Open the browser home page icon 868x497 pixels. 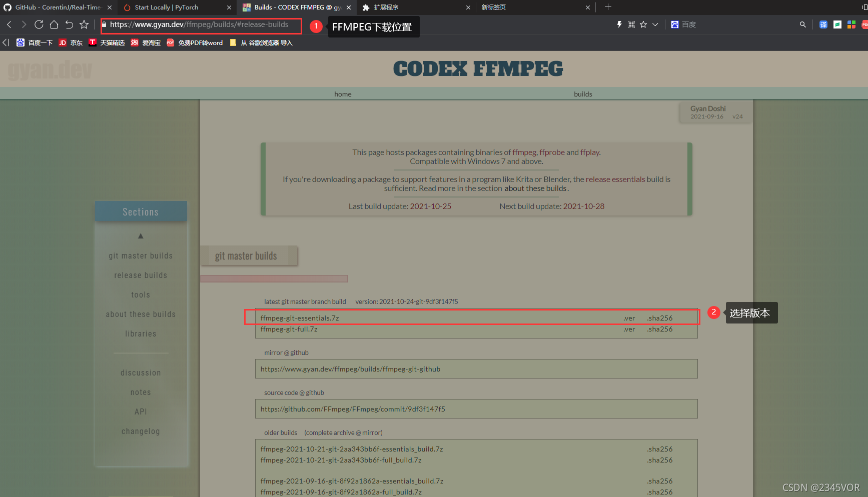tap(54, 24)
